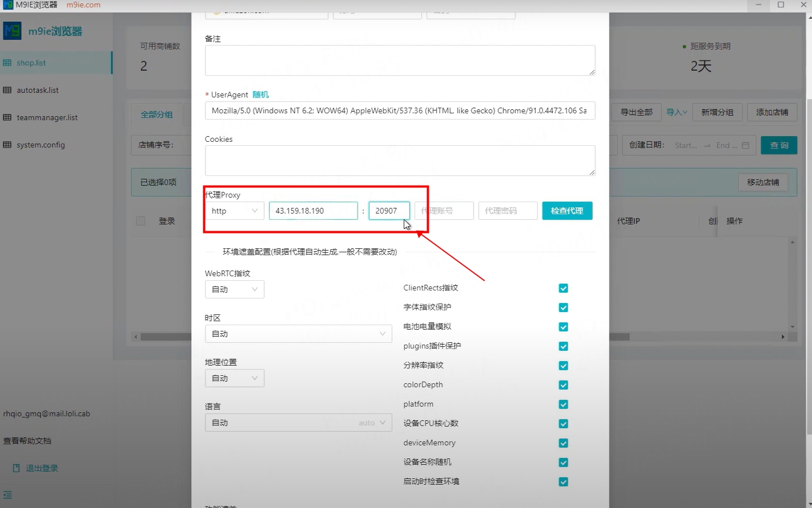Expand the WebRTC指纹 dropdown
Viewport: 812px width, 508px height.
pos(235,289)
